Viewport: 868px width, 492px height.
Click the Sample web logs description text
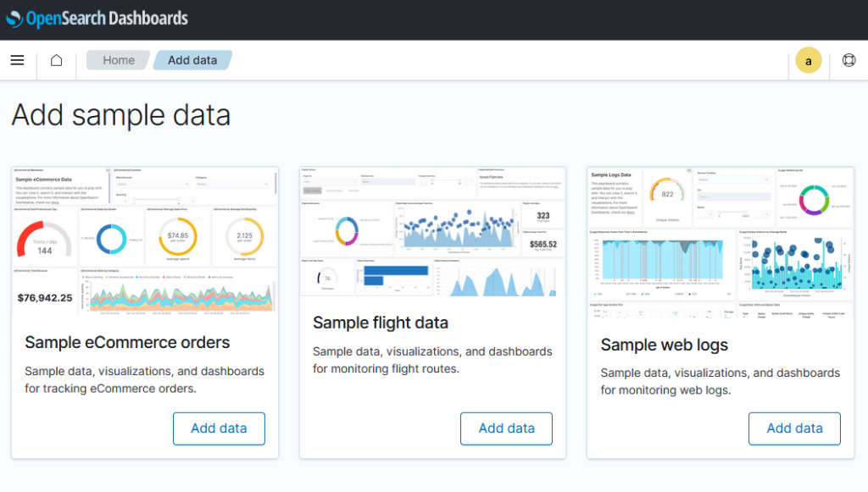point(720,381)
